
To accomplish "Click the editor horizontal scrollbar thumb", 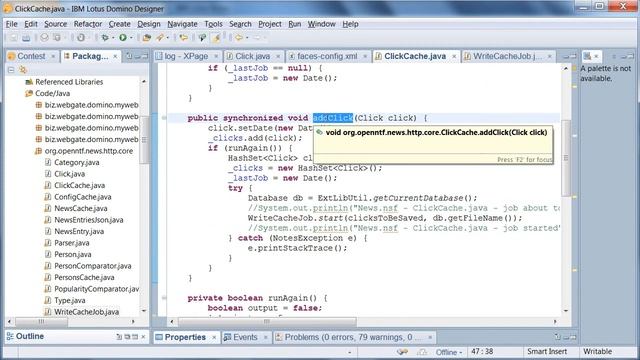I will tap(267, 322).
